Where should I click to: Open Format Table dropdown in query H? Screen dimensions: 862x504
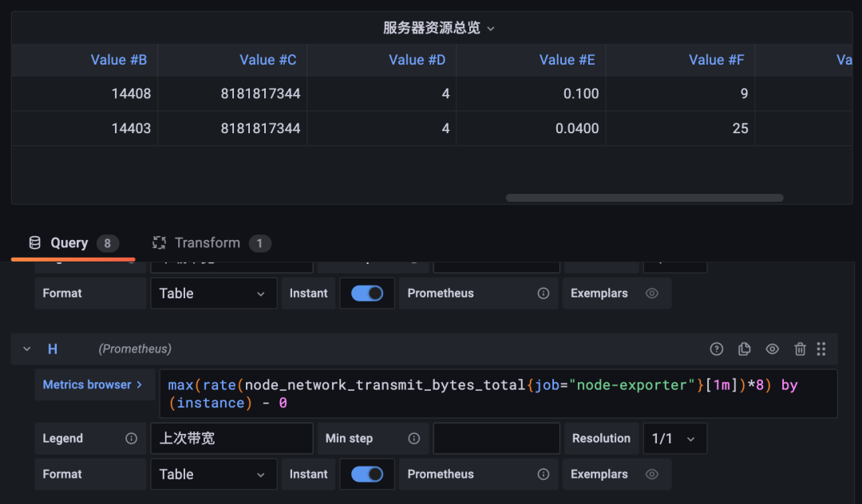click(213, 474)
